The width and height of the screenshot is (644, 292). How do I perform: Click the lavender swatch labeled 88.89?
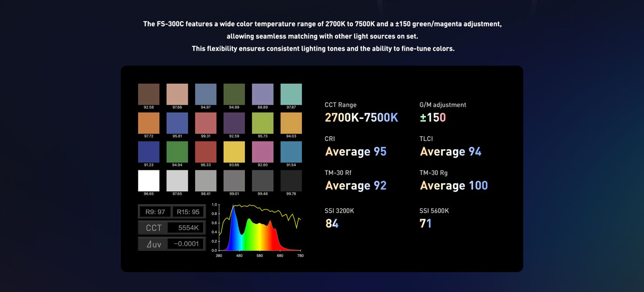click(x=262, y=94)
